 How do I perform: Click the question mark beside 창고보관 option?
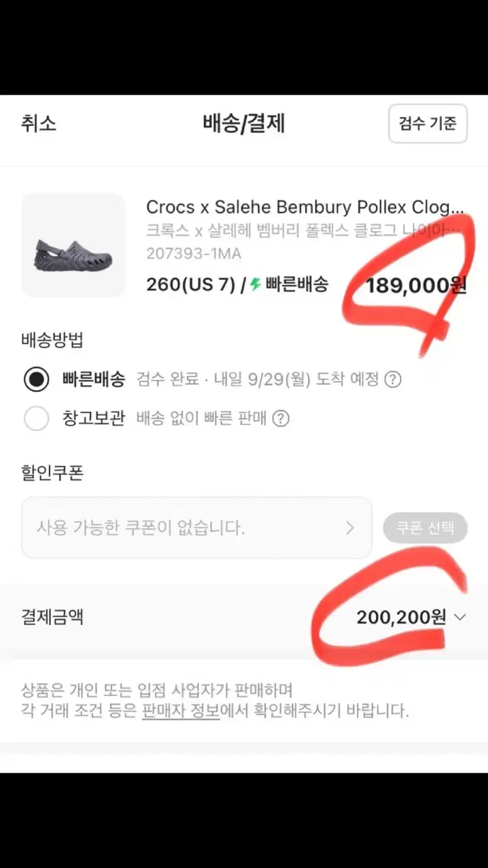pyautogui.click(x=281, y=419)
